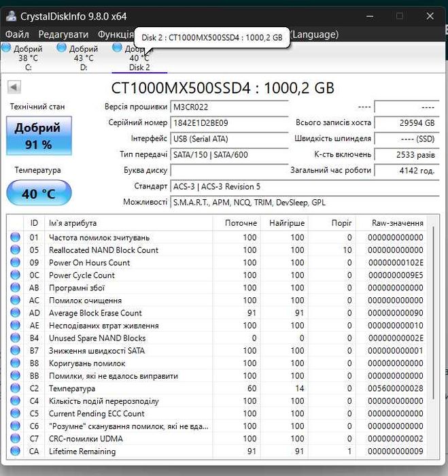
Task: Go to previous disk with left arrow
Action: coord(14,87)
